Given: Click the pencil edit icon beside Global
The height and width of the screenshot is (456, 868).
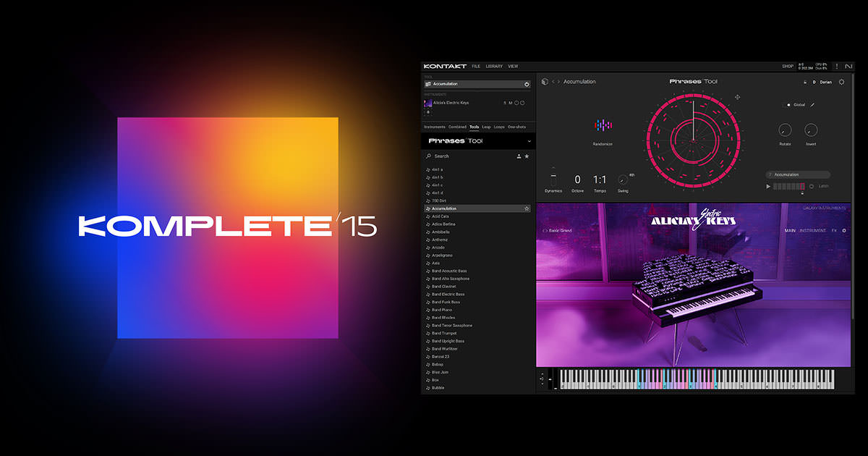Looking at the screenshot, I should [x=812, y=105].
